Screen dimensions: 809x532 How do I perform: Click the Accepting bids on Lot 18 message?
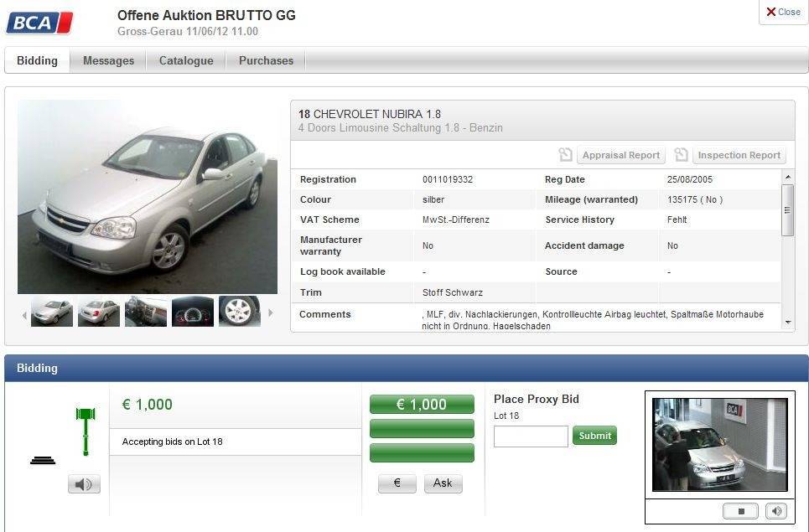(173, 442)
